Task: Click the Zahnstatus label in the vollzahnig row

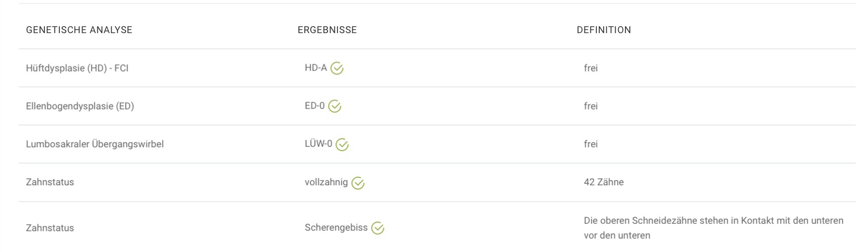Action: pos(50,182)
